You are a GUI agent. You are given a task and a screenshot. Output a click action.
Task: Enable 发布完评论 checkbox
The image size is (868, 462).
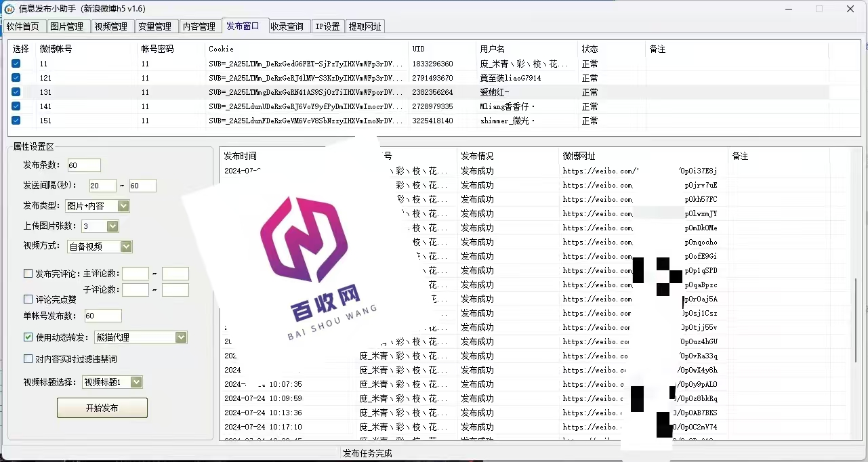pyautogui.click(x=28, y=274)
